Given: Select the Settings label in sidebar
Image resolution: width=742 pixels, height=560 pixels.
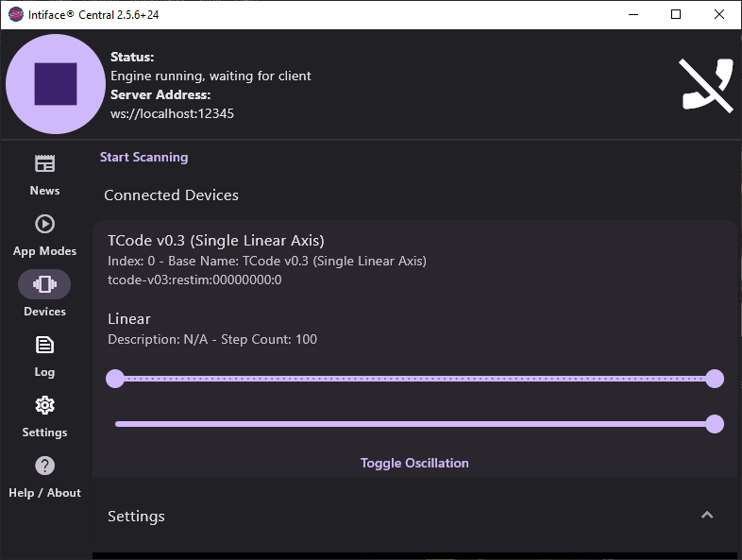Looking at the screenshot, I should [x=44, y=433].
